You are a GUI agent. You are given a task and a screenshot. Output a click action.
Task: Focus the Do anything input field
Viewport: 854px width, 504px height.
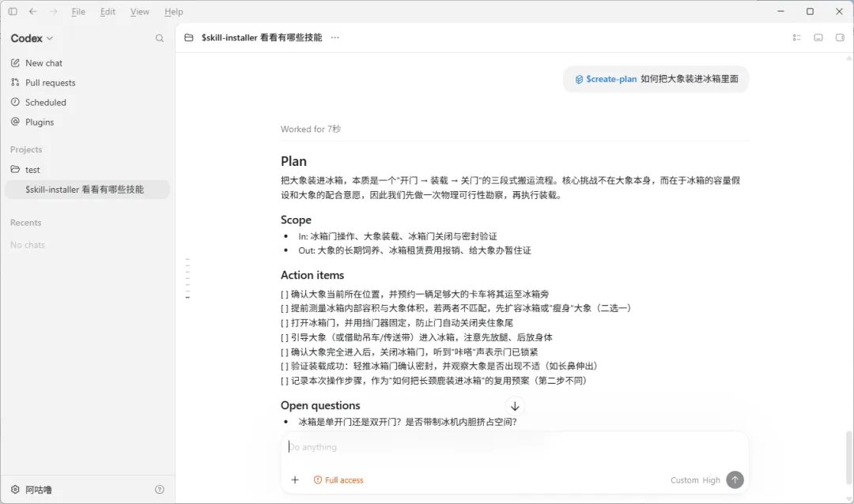point(515,447)
